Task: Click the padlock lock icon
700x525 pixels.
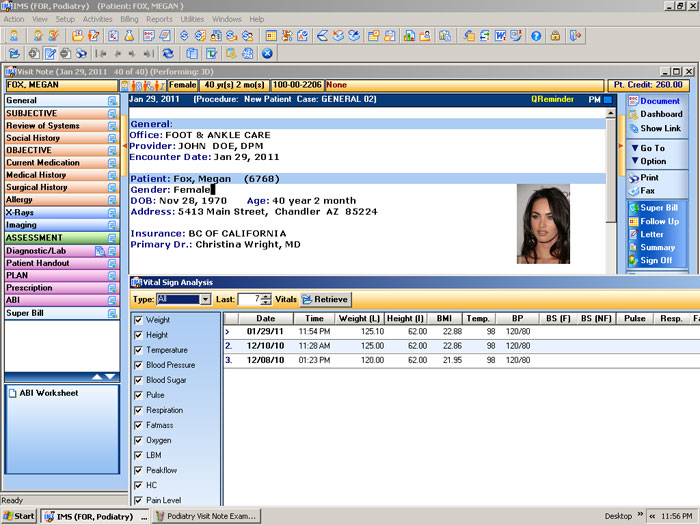Action: (555, 36)
